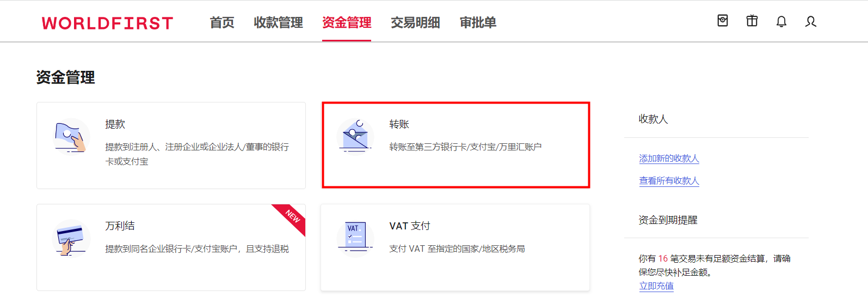Open the user account profile icon
Viewport: 868px width, 303px height.
coord(811,21)
